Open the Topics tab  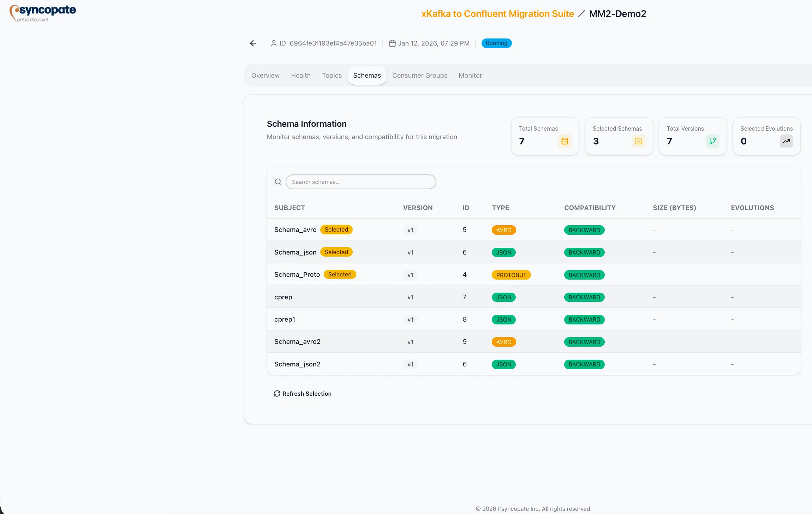[x=332, y=75]
